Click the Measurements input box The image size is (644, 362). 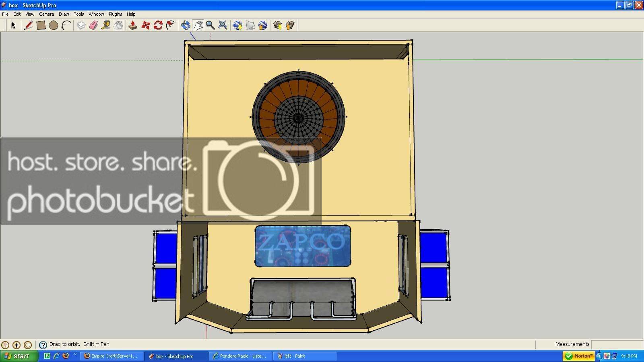pos(617,344)
